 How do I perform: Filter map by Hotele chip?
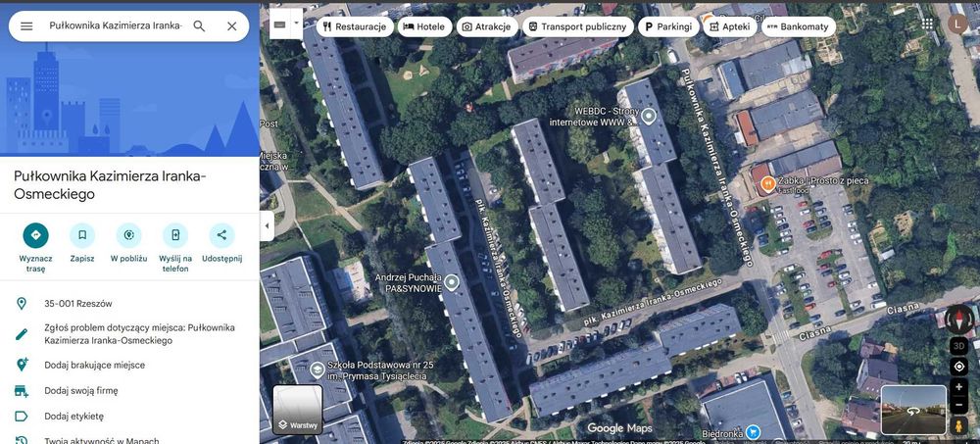[x=424, y=26]
